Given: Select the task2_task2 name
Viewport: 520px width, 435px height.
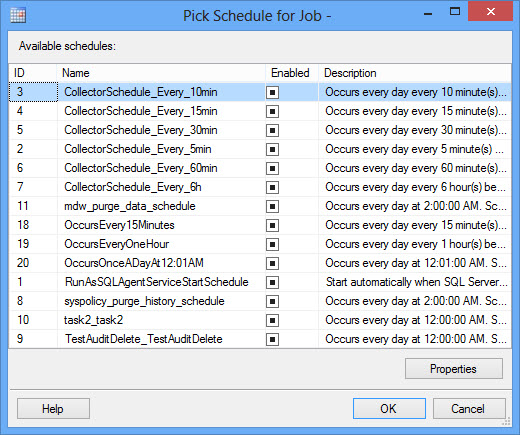Looking at the screenshot, I should (93, 320).
